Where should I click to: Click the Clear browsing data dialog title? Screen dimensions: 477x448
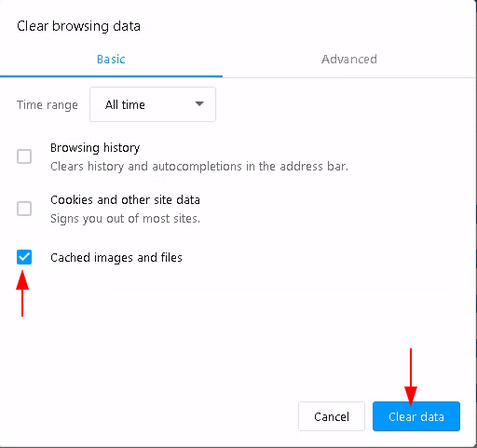[x=78, y=26]
